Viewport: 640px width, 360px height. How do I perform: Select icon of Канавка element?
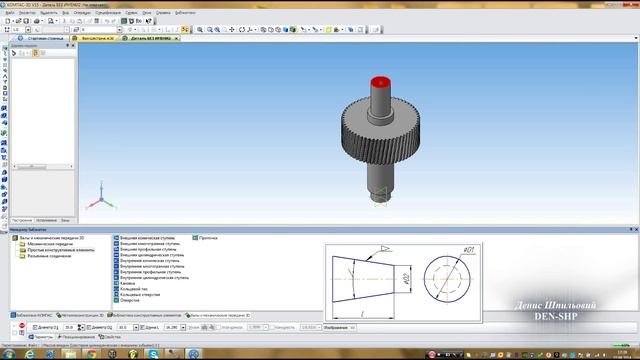(116, 283)
